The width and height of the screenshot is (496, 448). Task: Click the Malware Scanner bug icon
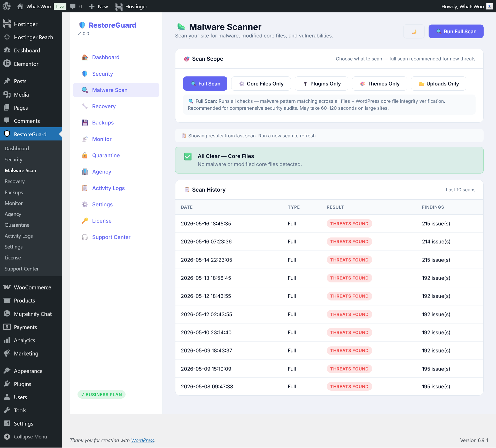coord(181,27)
